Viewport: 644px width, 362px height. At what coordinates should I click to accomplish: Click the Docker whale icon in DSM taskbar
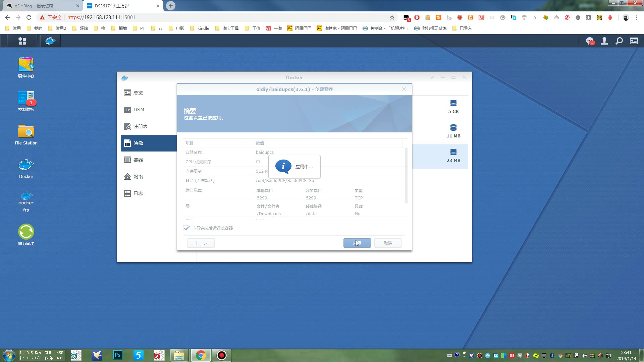[50, 41]
